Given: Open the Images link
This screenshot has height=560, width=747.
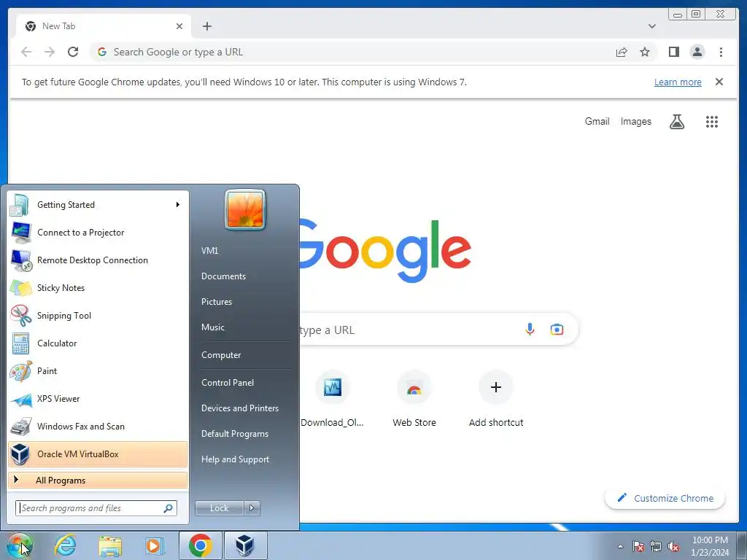Looking at the screenshot, I should click(635, 122).
